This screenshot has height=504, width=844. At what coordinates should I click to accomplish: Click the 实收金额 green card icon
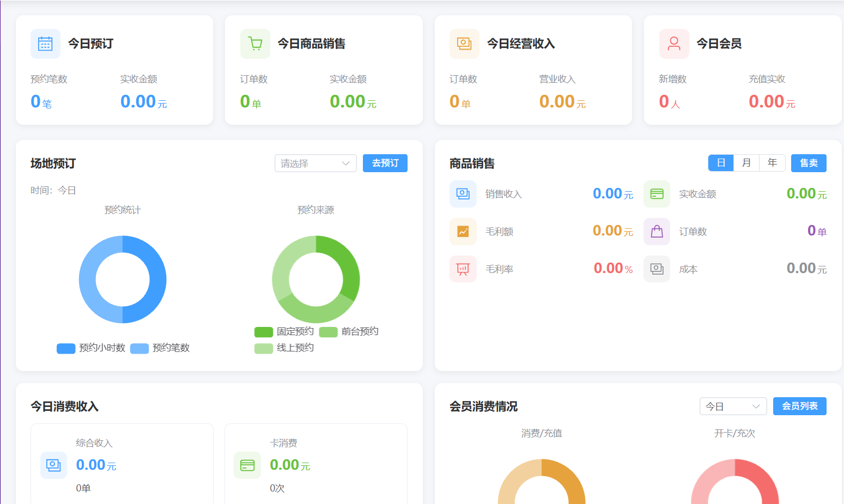(x=657, y=194)
